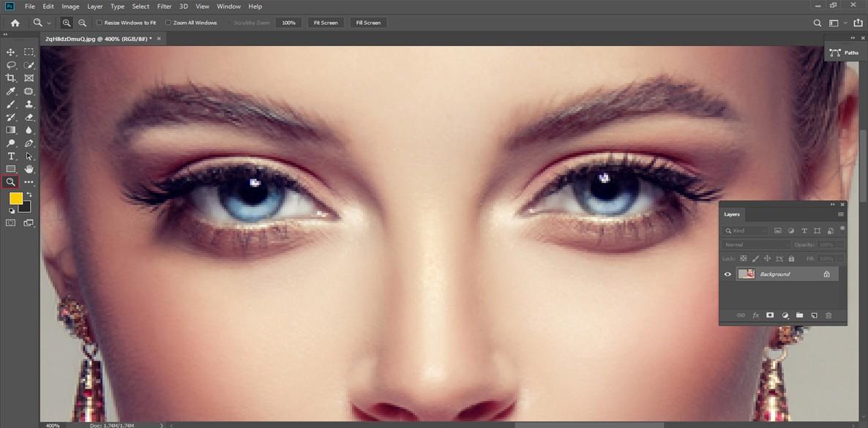Select the Clone Stamp tool

click(29, 104)
